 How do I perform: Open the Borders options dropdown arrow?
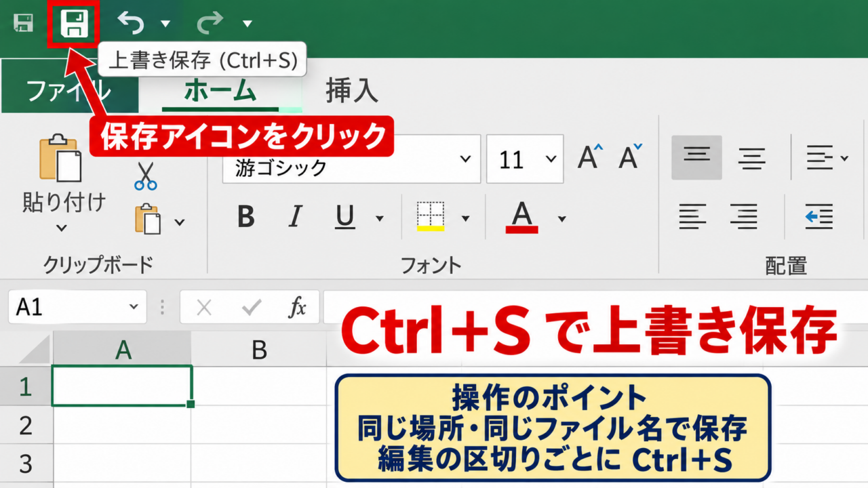point(466,218)
